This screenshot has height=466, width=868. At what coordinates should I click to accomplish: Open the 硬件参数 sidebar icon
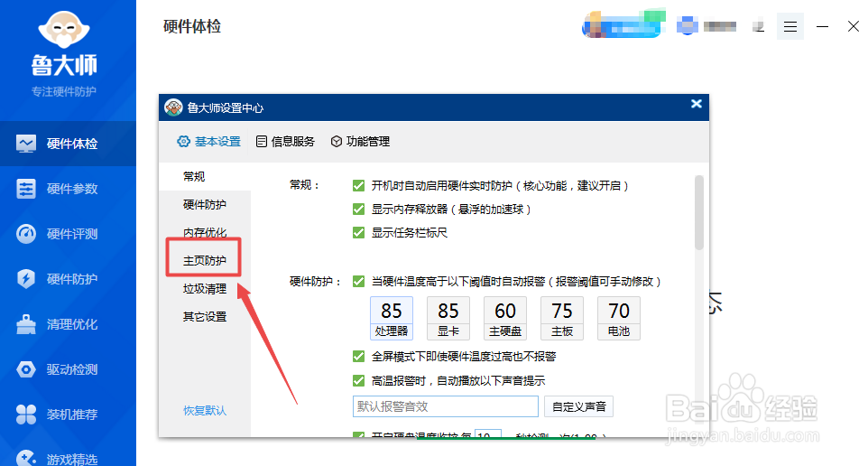coord(26,189)
